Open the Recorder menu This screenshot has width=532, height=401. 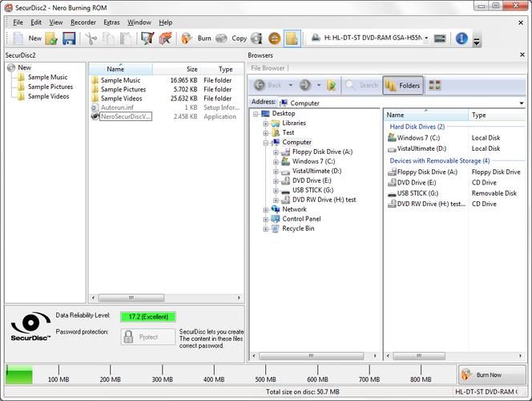pos(83,22)
